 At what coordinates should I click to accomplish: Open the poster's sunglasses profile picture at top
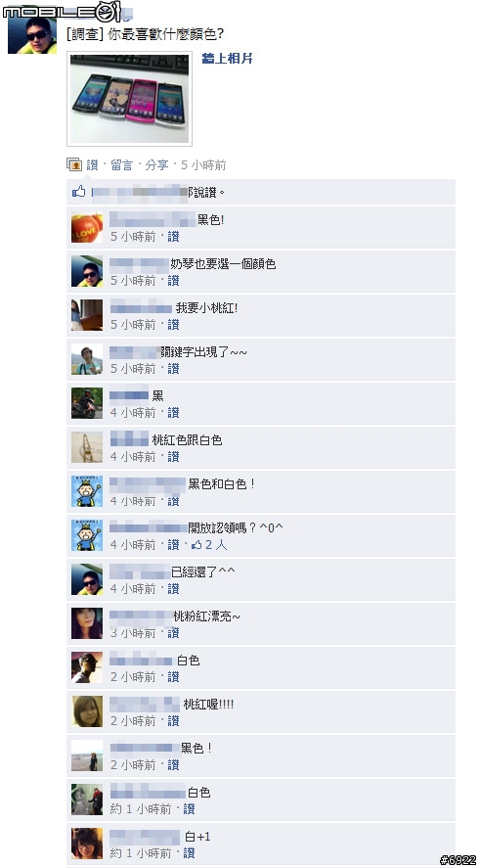[x=32, y=35]
